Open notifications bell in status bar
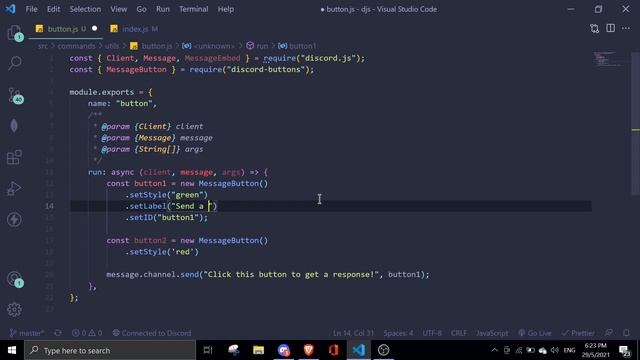 (626, 333)
